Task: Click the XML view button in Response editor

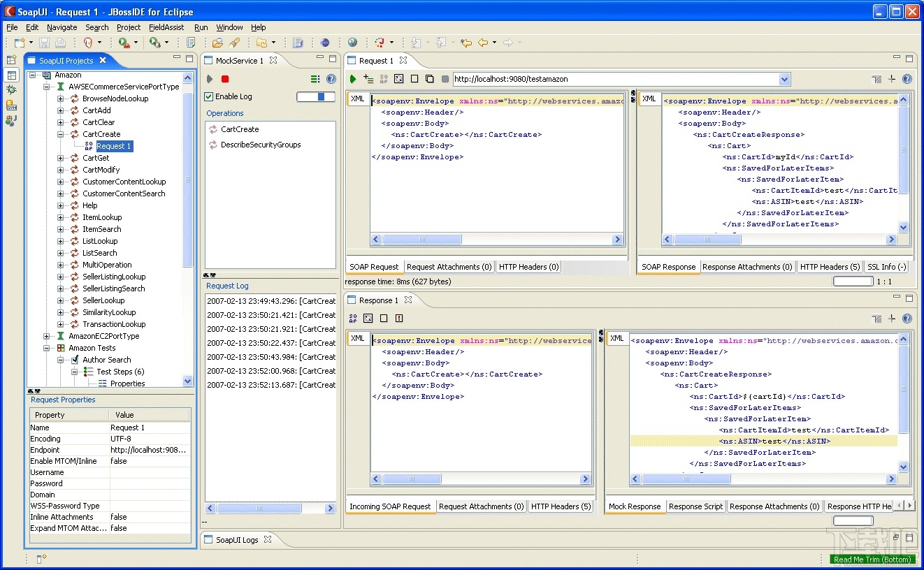Action: click(x=357, y=339)
